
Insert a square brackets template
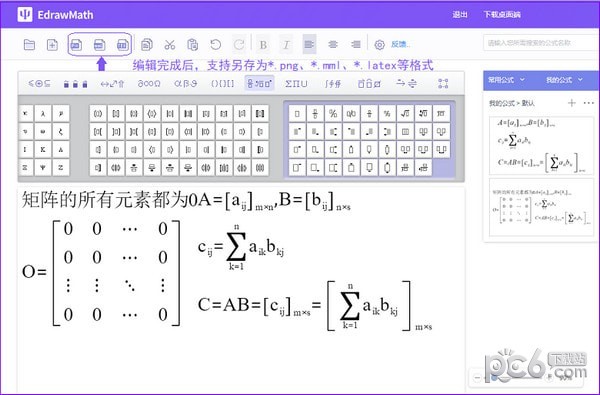116,114
